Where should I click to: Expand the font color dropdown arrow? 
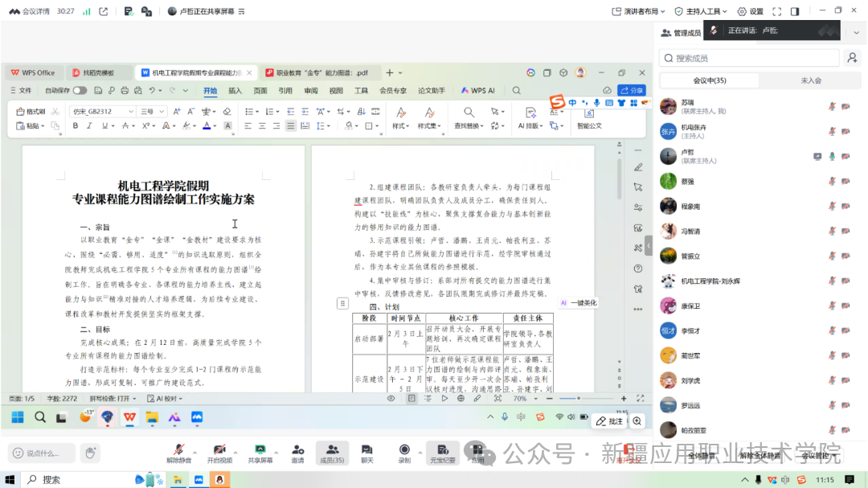215,126
